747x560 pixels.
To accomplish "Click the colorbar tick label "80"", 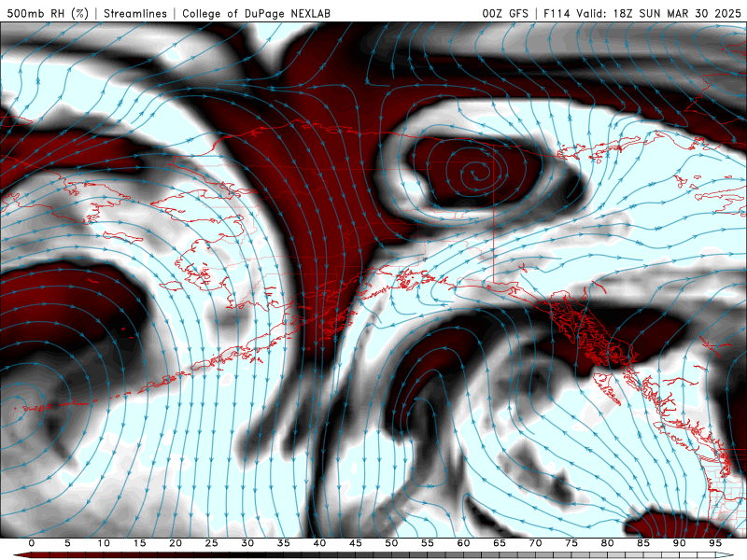I will click(608, 543).
